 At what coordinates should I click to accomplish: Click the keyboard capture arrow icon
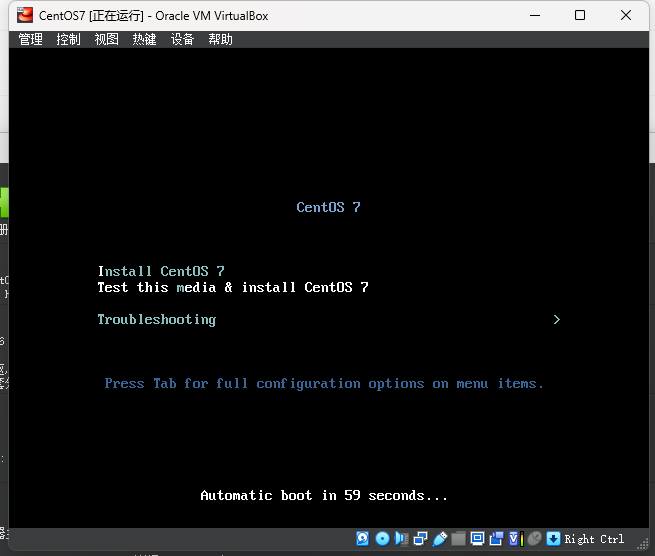[x=553, y=538]
